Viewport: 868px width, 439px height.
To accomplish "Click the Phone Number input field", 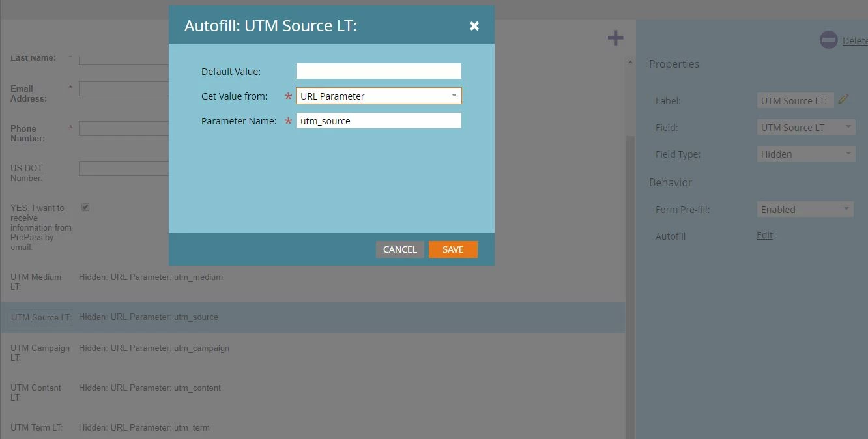I will click(x=124, y=128).
